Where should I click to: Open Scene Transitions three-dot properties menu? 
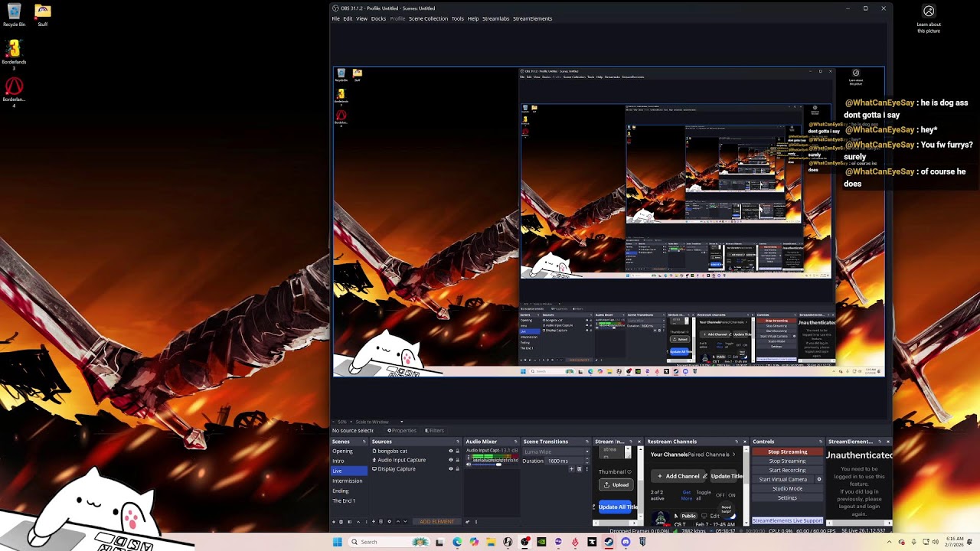tap(586, 469)
